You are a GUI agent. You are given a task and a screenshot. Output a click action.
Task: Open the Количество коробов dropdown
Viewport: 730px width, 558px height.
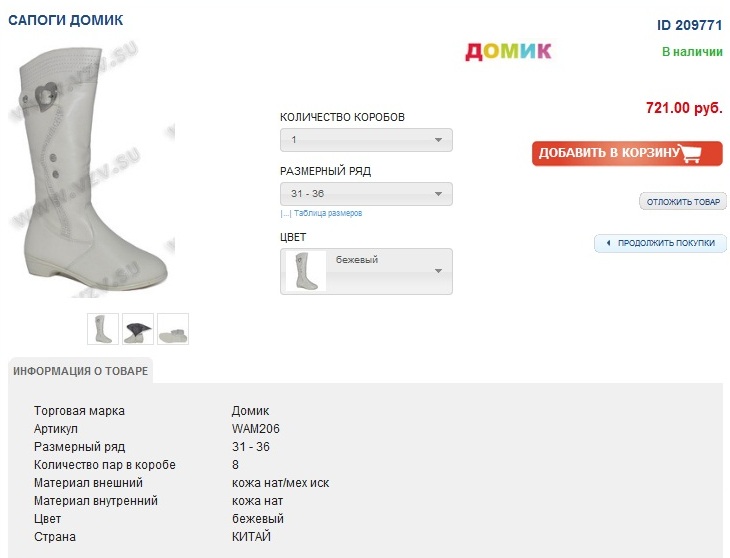tap(366, 140)
